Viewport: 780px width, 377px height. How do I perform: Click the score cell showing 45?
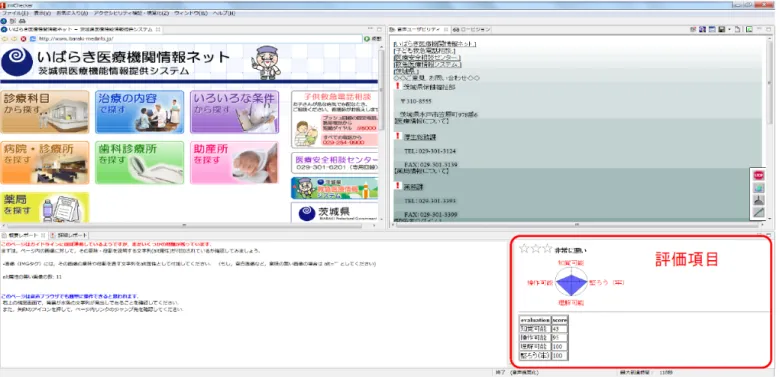[x=560, y=329]
